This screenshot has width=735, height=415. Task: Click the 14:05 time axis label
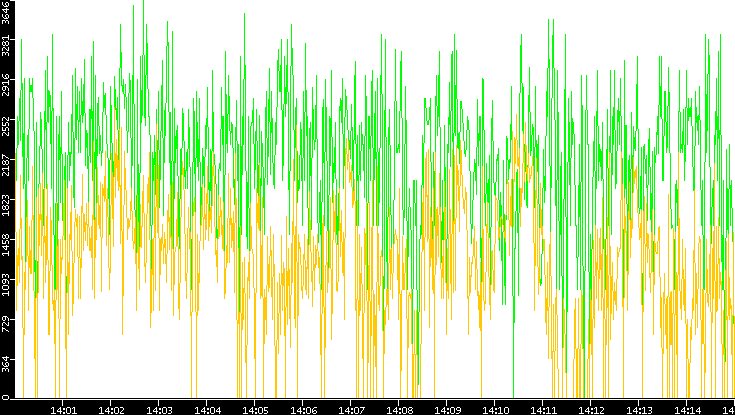click(255, 410)
